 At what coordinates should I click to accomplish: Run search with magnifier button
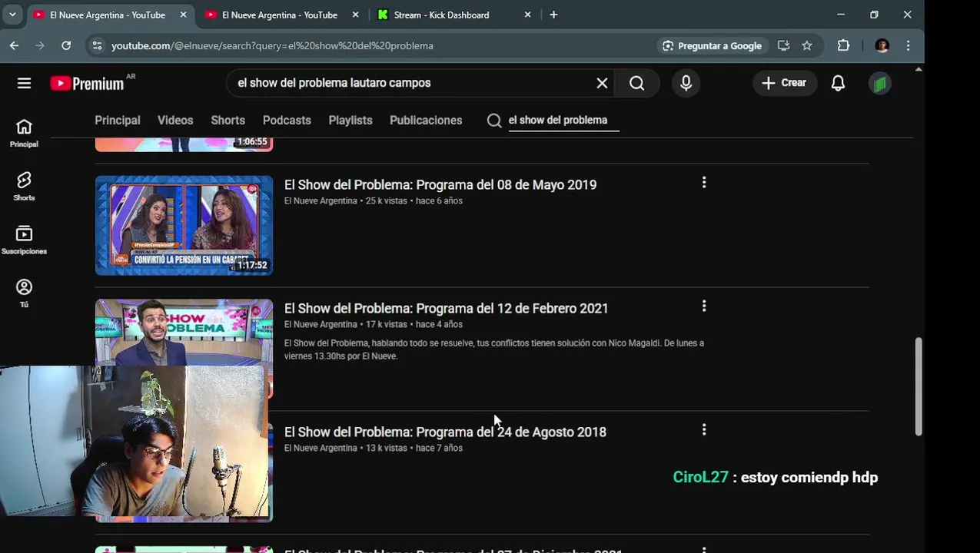click(x=637, y=83)
